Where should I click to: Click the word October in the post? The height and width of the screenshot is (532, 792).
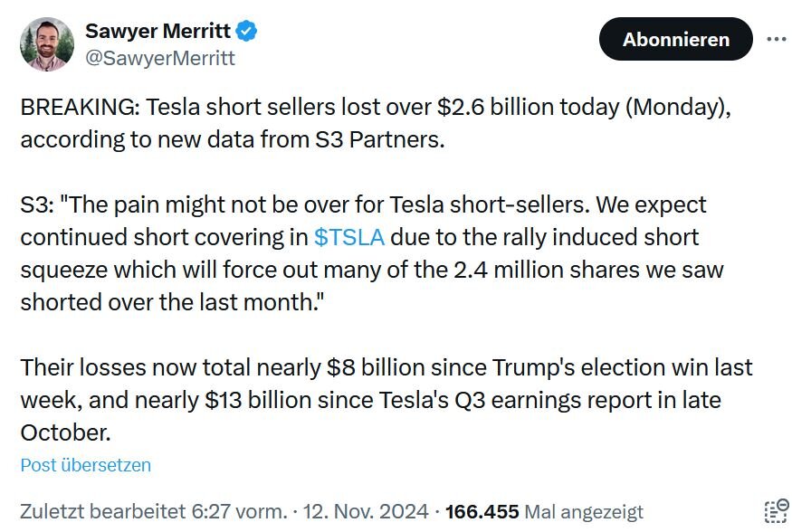tap(65, 432)
